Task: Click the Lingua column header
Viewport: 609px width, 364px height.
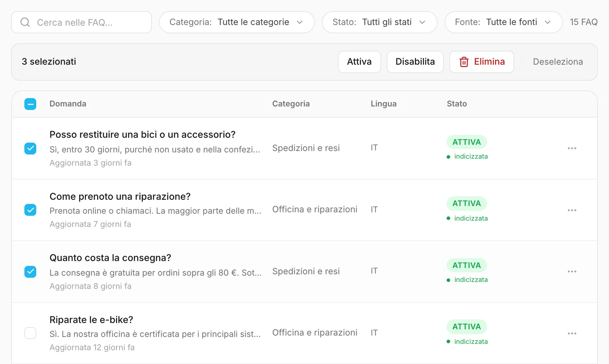Action: (x=384, y=103)
